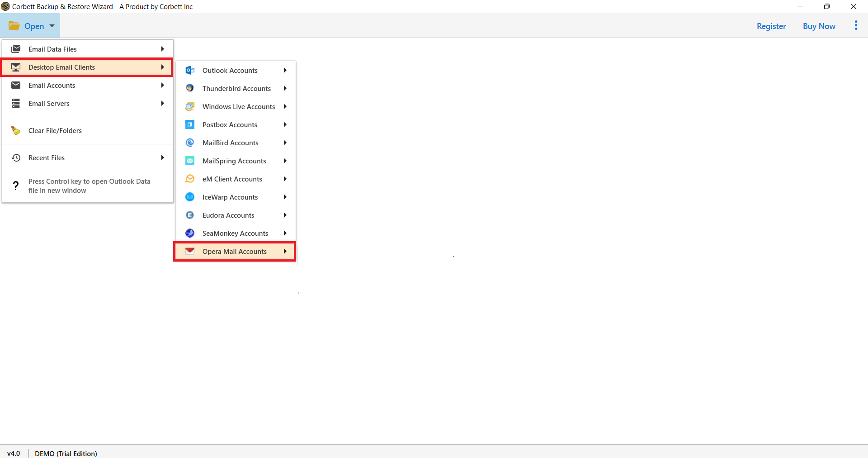
Task: Expand the Email Data Files submenu arrow
Action: 162,49
